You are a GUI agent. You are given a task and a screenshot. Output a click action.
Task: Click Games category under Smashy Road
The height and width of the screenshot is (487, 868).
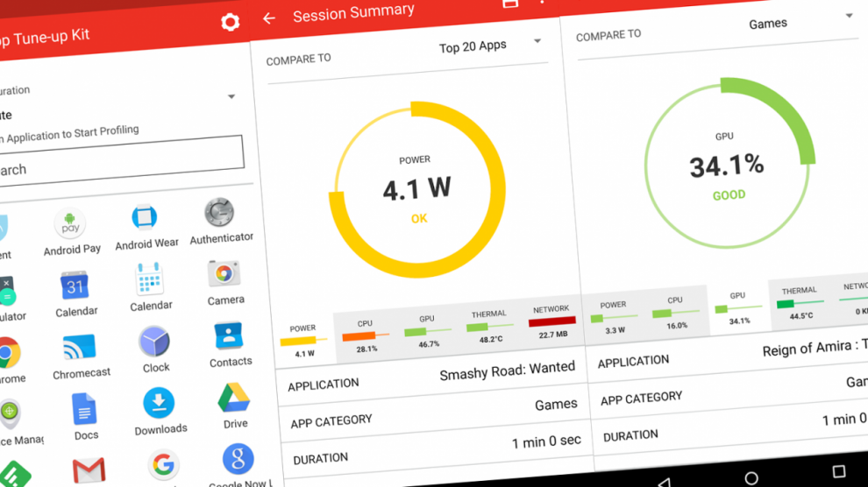(x=556, y=405)
